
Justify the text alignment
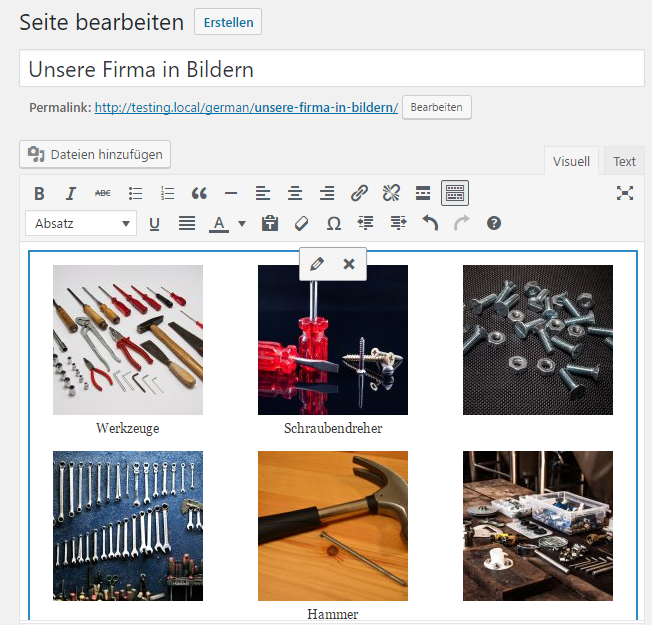tap(187, 224)
